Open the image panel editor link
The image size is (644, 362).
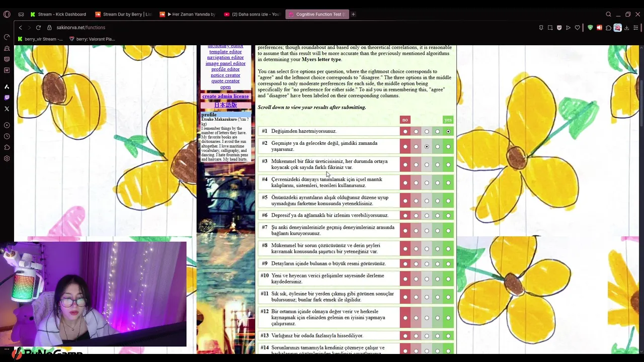pyautogui.click(x=225, y=63)
